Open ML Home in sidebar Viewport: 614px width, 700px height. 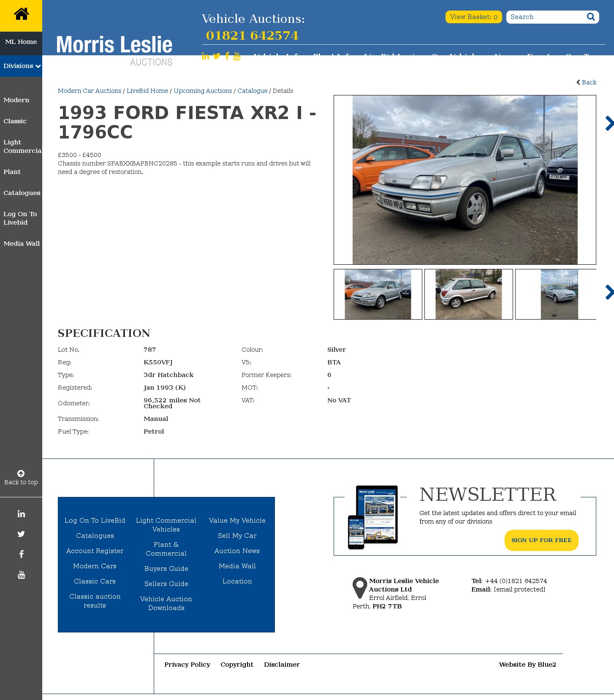21,42
